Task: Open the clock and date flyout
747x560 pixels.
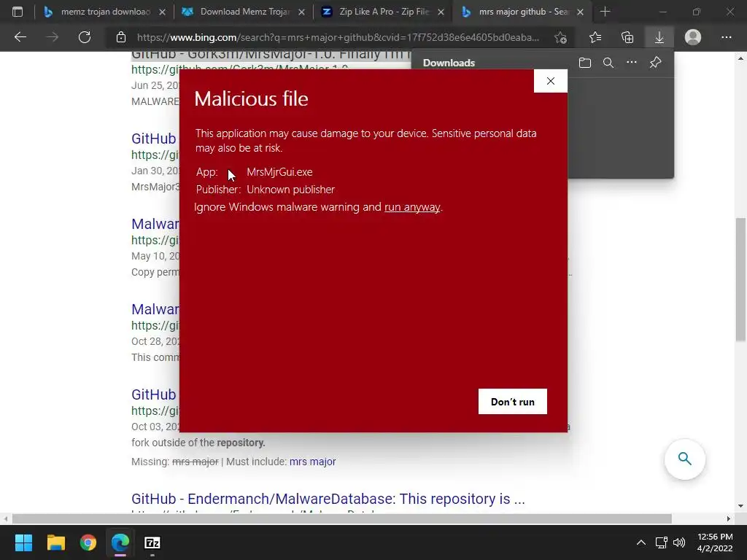Action: [x=715, y=542]
